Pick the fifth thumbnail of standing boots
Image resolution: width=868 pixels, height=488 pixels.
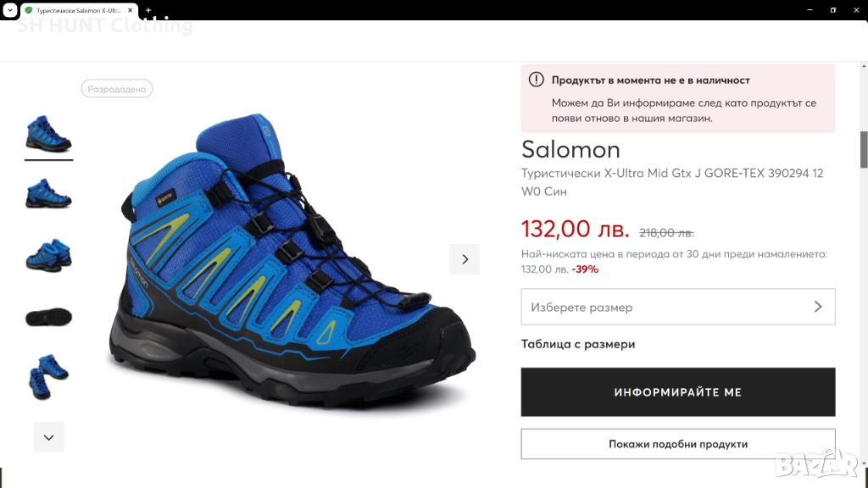[48, 377]
